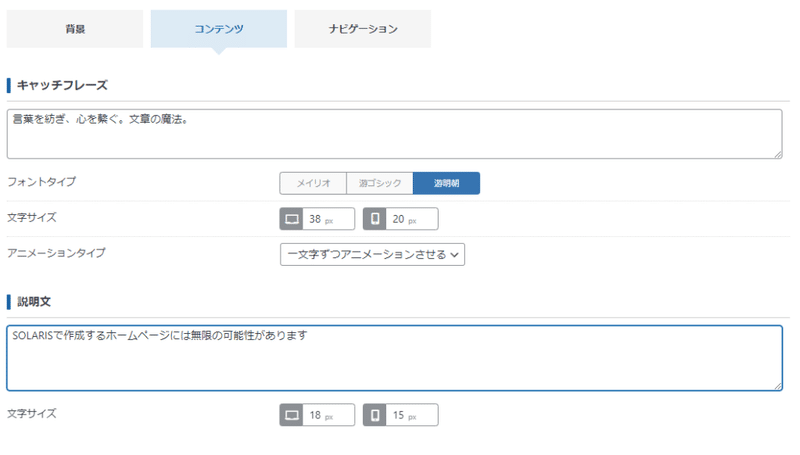Select the コンテンツ tab

point(218,29)
